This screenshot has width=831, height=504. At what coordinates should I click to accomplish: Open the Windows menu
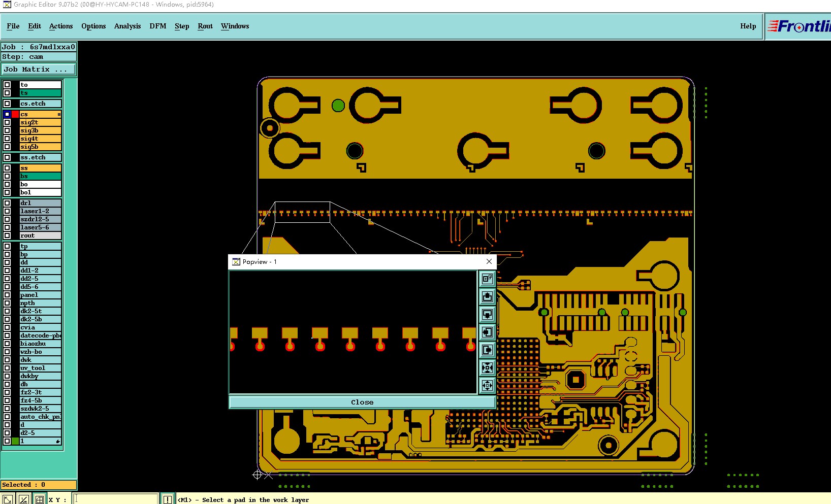[x=235, y=26]
